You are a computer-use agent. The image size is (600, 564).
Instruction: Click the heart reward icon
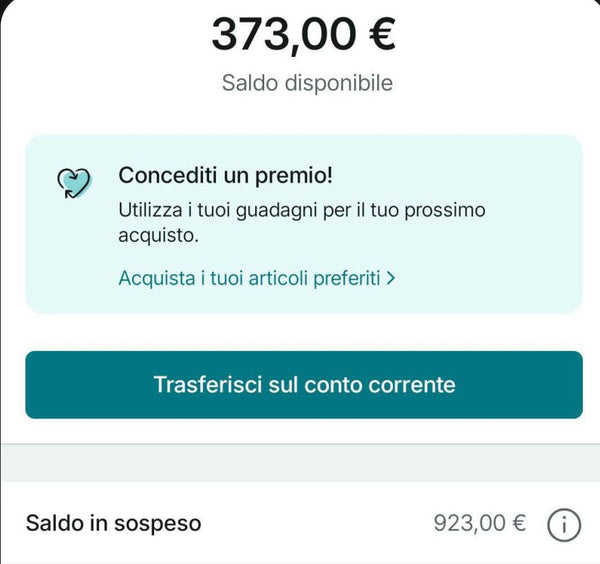pyautogui.click(x=74, y=182)
